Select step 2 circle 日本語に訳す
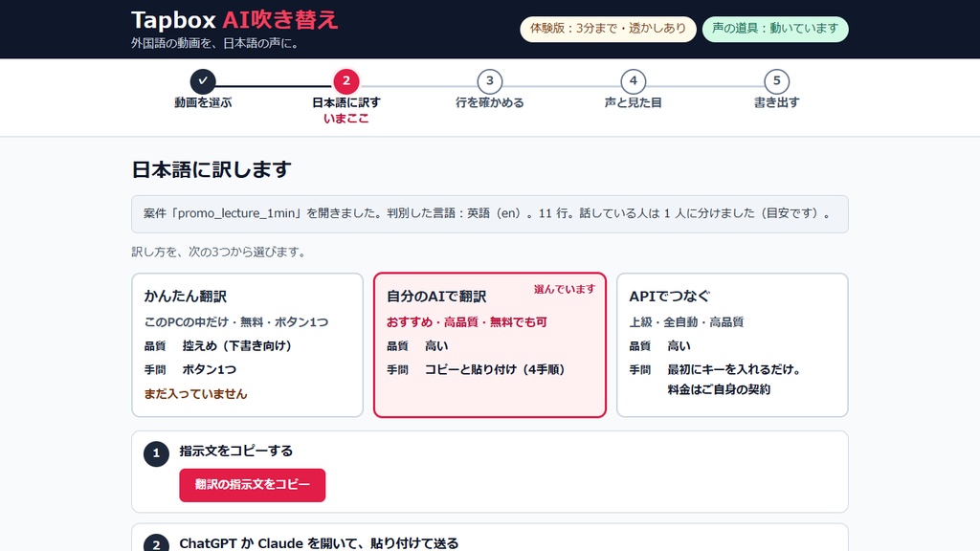980x551 pixels. tap(346, 81)
